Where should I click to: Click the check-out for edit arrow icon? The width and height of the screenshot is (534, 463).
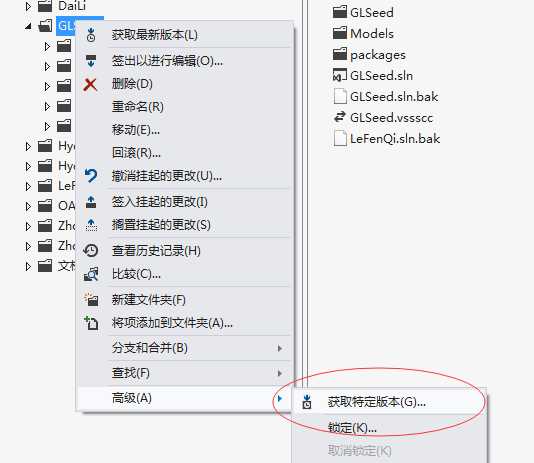coord(91,61)
